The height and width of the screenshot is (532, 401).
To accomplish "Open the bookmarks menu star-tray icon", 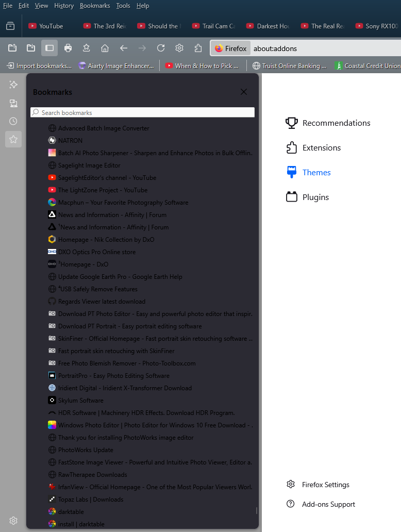I will [x=87, y=48].
